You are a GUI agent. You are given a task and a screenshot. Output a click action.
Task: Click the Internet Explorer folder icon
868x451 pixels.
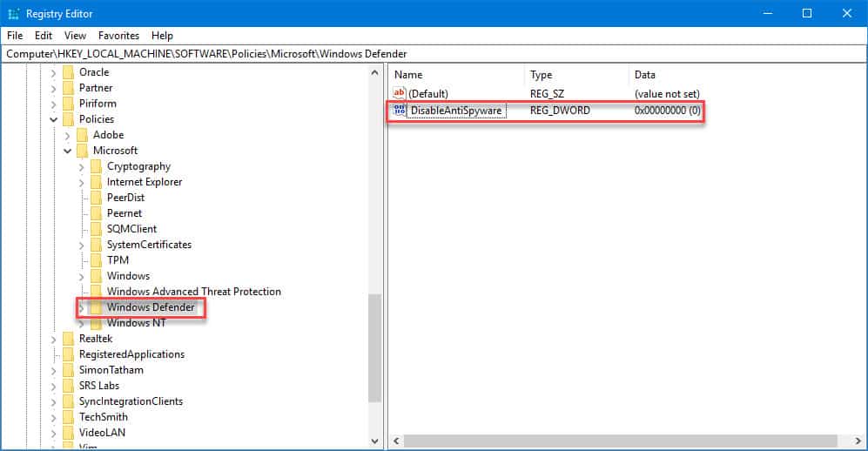pyautogui.click(x=97, y=182)
